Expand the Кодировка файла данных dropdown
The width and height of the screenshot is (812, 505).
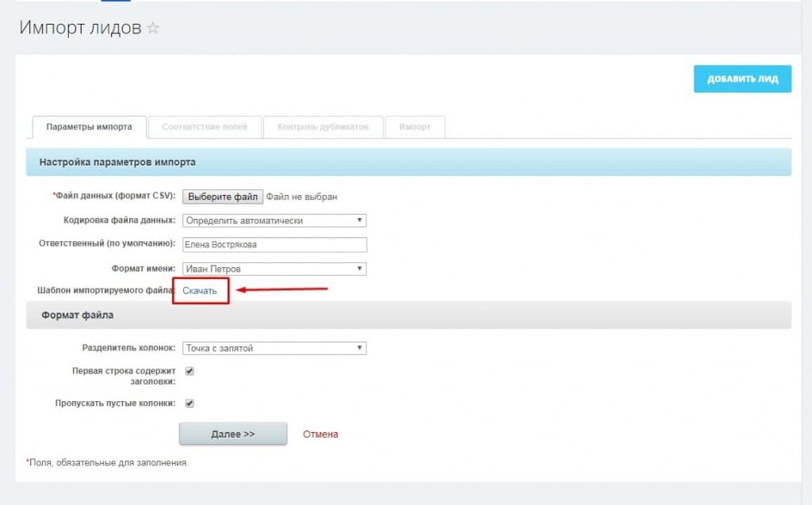274,220
